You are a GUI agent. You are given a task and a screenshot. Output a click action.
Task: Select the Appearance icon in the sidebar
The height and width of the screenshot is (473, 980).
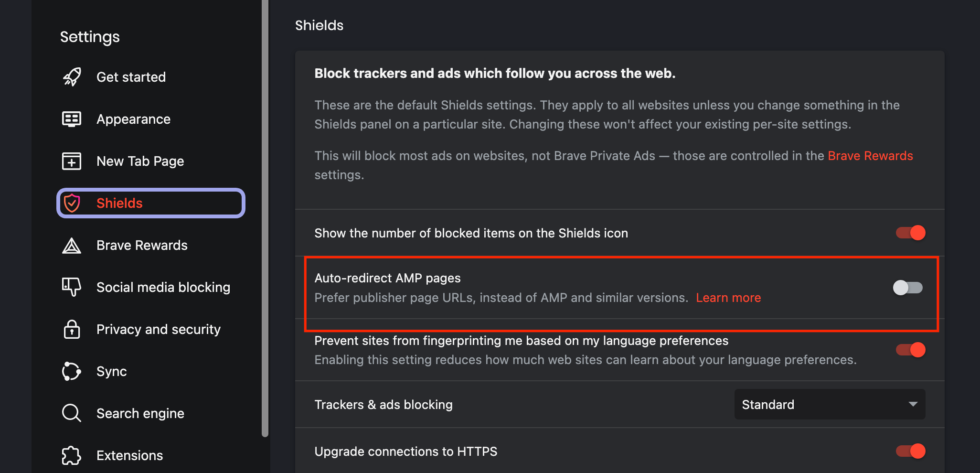[x=72, y=119]
